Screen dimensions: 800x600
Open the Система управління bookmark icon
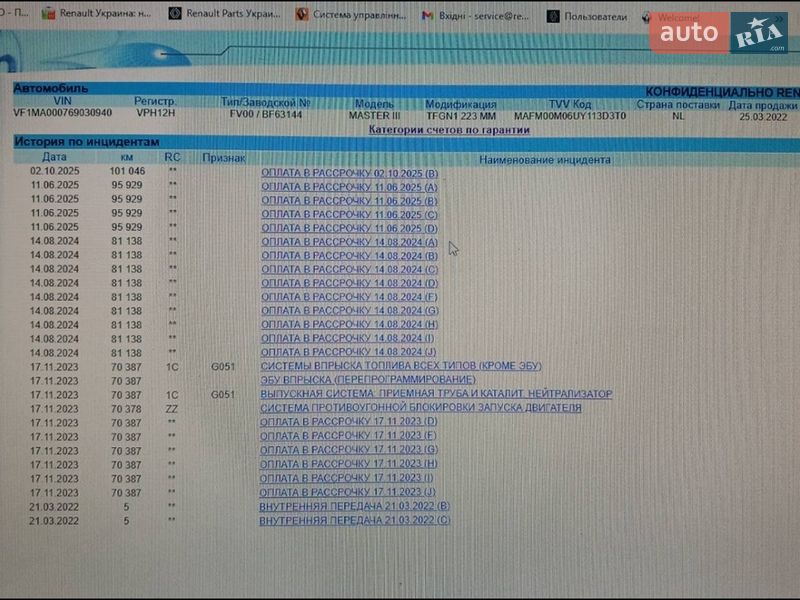(x=302, y=14)
